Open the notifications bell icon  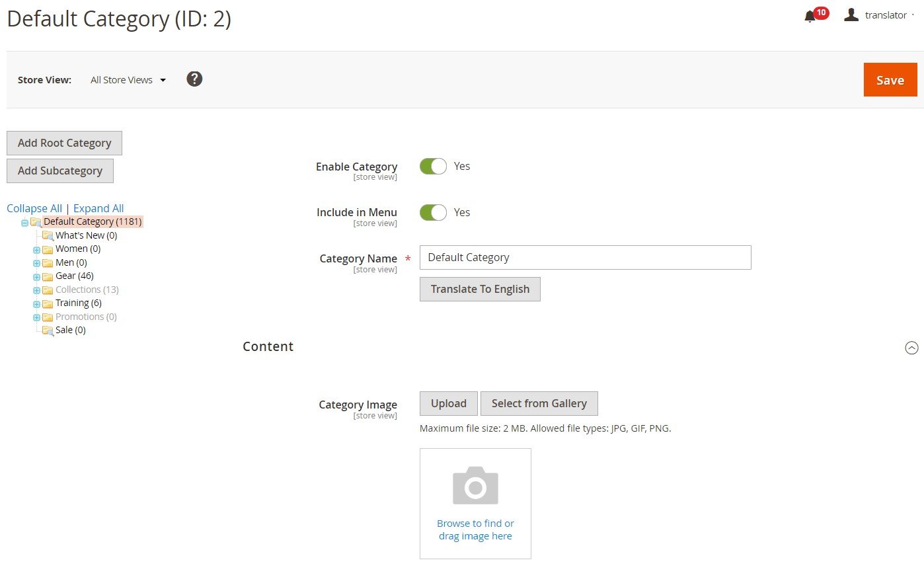click(810, 17)
